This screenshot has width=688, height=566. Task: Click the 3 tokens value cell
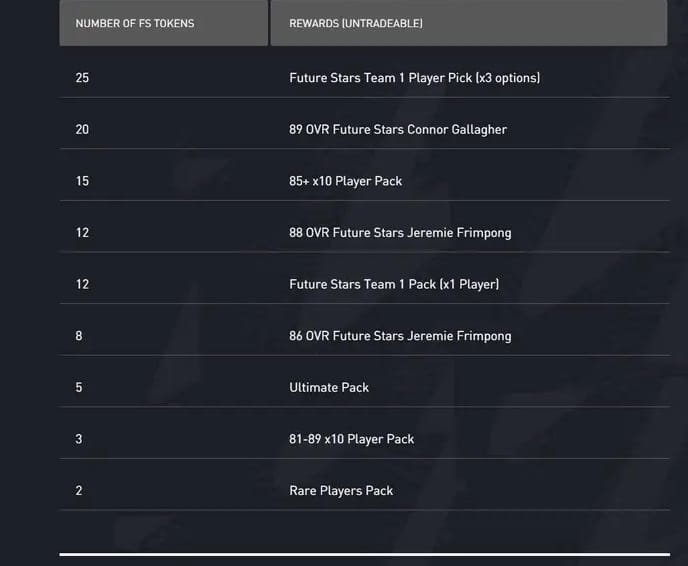[x=79, y=439]
